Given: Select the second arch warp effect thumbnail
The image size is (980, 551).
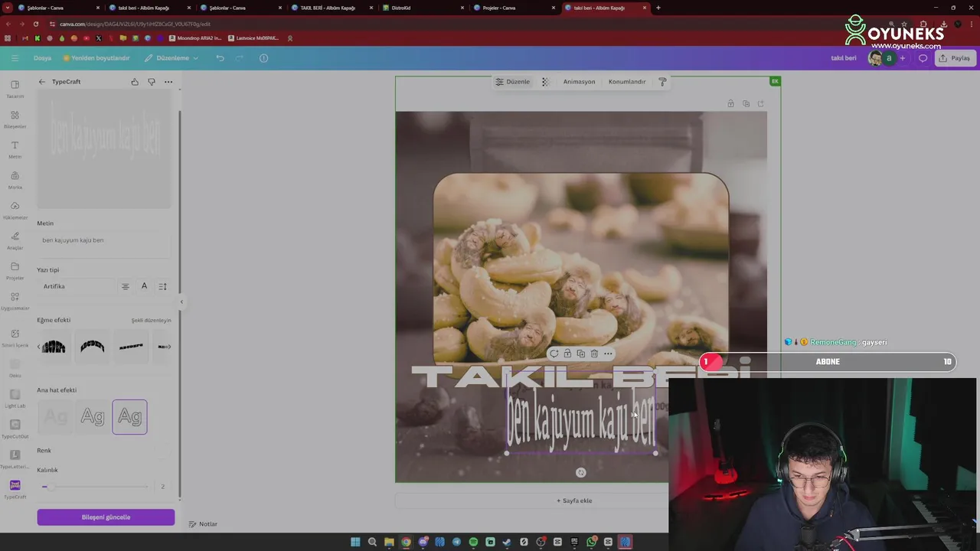Looking at the screenshot, I should click(92, 347).
